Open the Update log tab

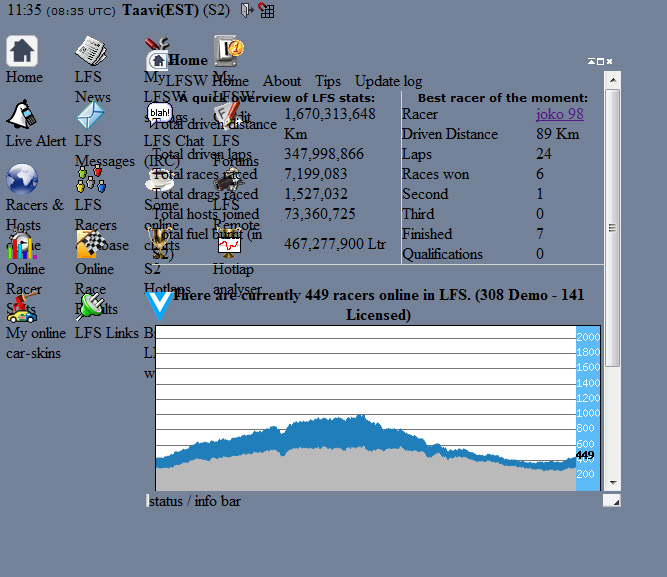(x=388, y=81)
